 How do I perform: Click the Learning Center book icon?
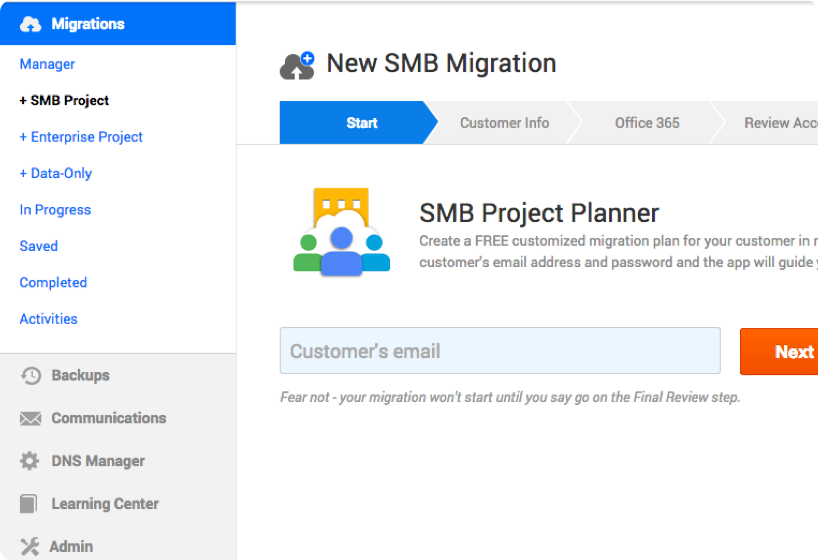coord(30,504)
